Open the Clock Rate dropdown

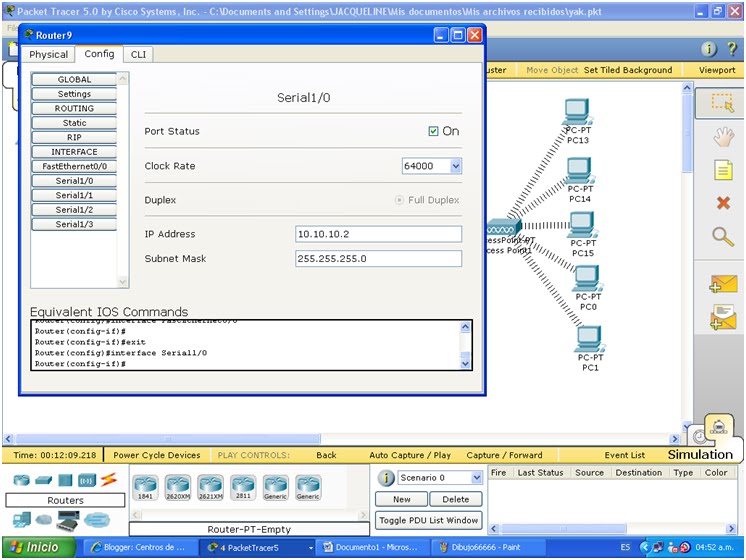click(x=455, y=166)
